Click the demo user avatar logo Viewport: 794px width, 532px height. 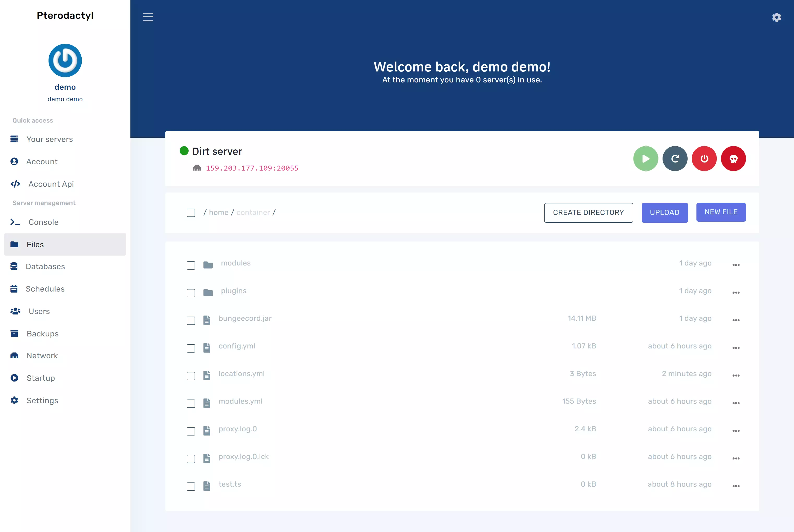(x=65, y=61)
